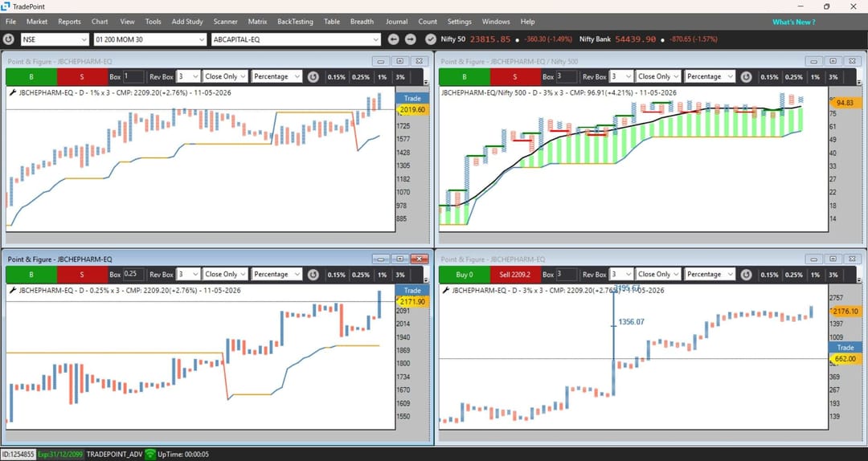Open the NSE exchange dropdown
Image resolution: width=868 pixels, height=461 pixels.
point(84,39)
